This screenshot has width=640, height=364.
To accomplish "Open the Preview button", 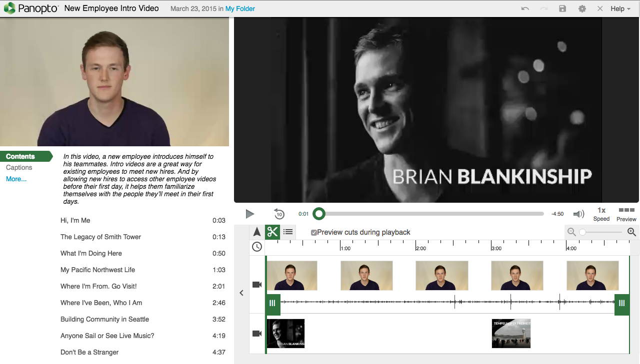I will [626, 214].
